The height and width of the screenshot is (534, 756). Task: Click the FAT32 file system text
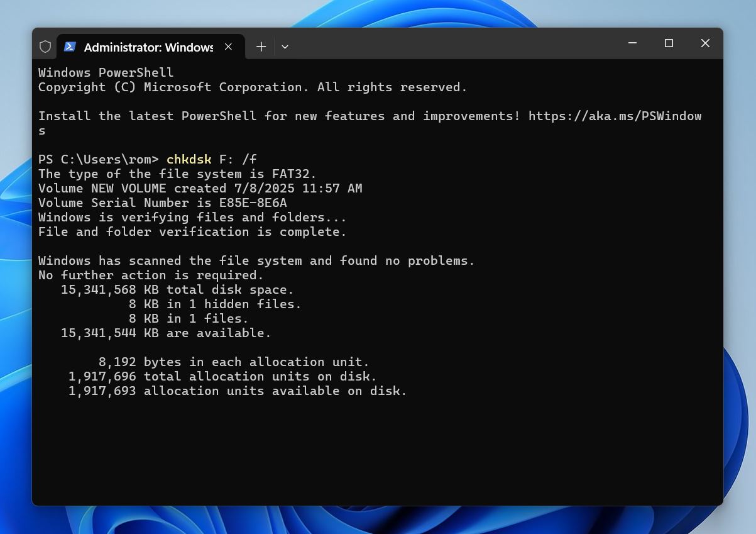pyautogui.click(x=293, y=174)
